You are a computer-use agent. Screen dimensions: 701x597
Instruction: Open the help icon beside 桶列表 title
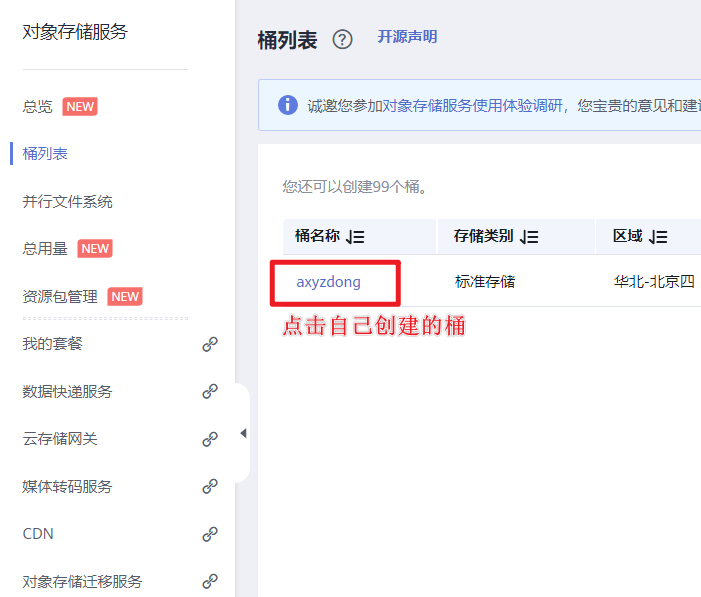(x=342, y=39)
